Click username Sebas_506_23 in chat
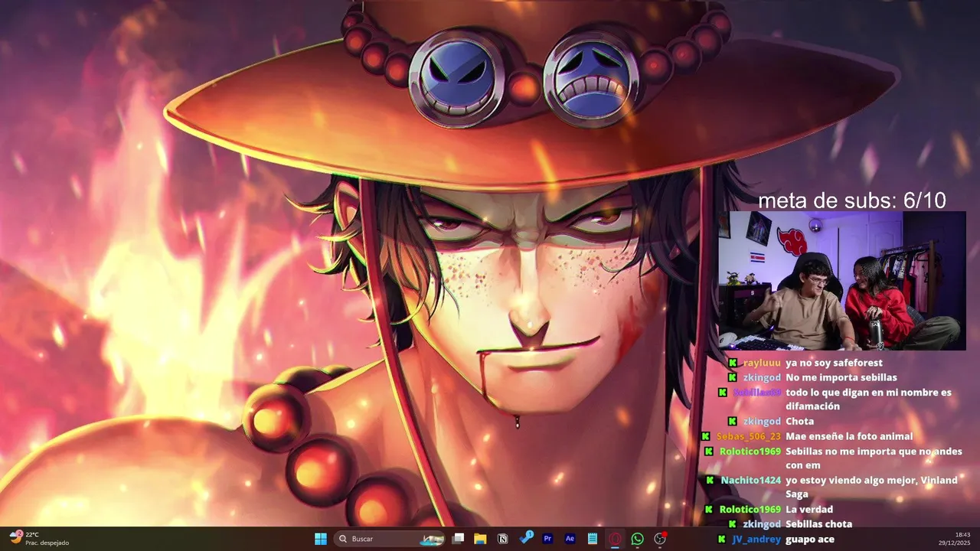This screenshot has width=980, height=551. [748, 436]
